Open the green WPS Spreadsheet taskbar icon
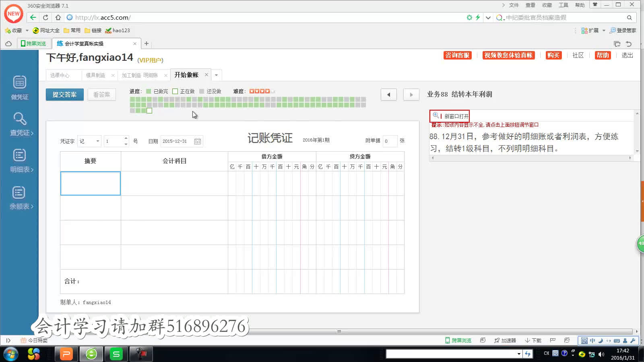This screenshot has height=362, width=644. click(116, 354)
